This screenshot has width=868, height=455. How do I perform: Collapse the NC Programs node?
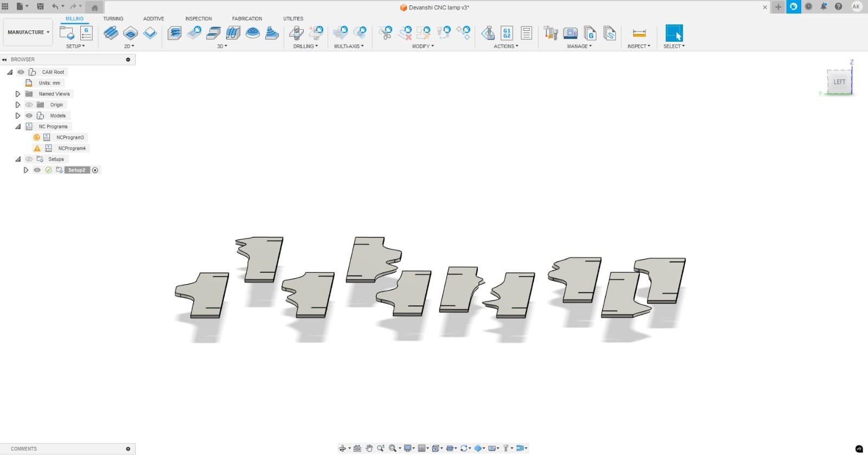[18, 126]
